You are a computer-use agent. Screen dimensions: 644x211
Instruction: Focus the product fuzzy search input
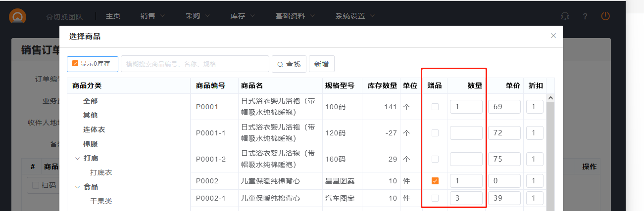[195, 64]
